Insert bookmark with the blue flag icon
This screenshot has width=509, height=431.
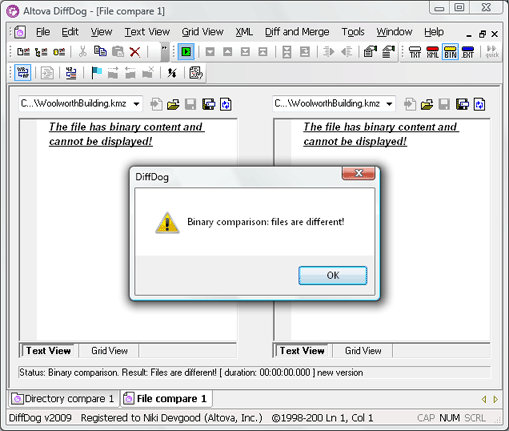(x=96, y=72)
